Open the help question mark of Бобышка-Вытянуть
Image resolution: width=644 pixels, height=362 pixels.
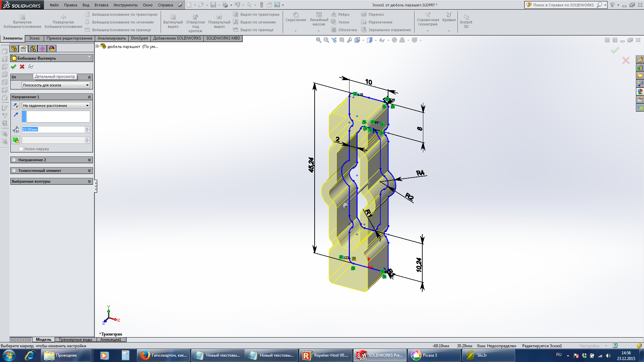coord(89,58)
